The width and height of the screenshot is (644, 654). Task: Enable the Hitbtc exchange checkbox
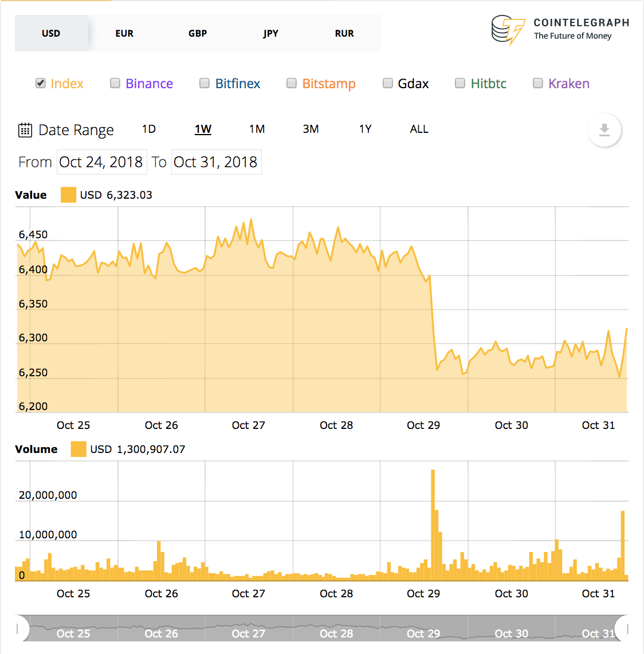tap(460, 83)
